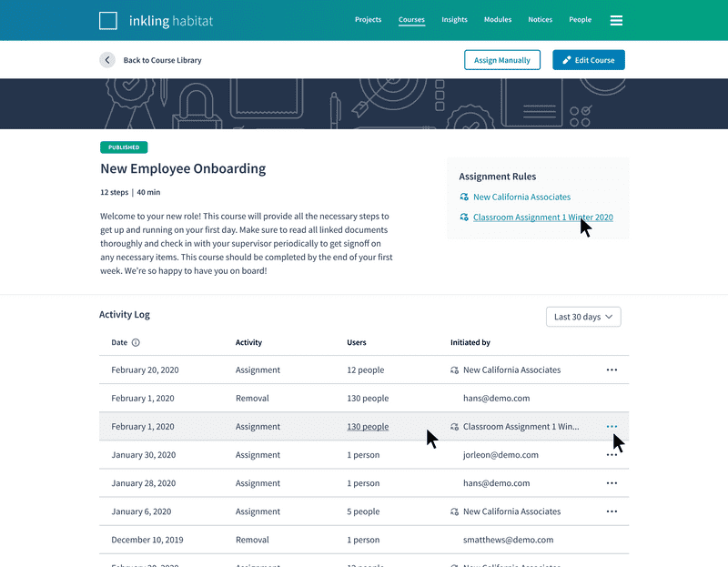Click smatthews@demo.com in the activity log
The height and width of the screenshot is (567, 728).
point(508,540)
